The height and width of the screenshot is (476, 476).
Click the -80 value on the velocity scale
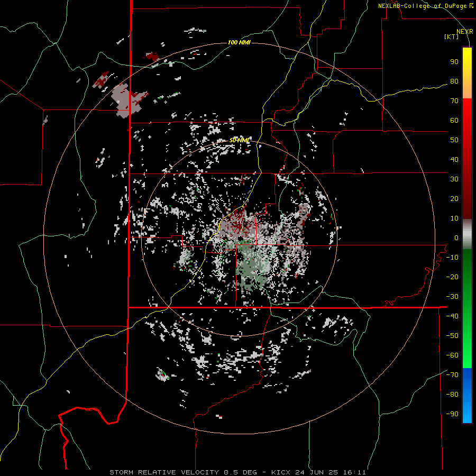coord(452,395)
